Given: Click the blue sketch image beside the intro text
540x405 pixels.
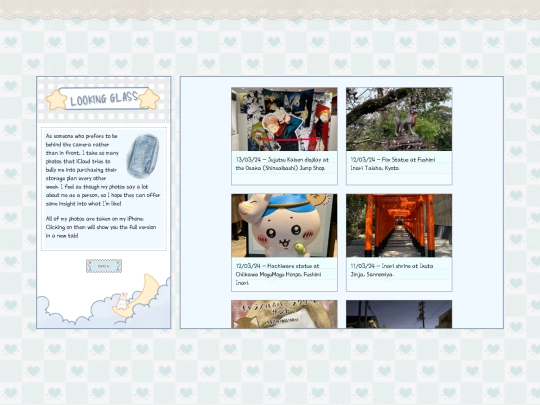Looking at the screenshot, I should point(143,156).
